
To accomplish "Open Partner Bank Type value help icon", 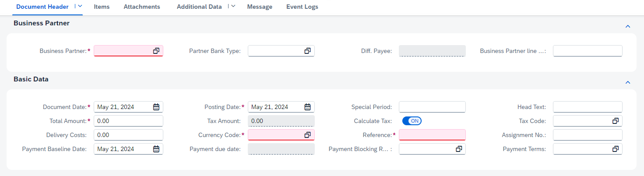I will (x=307, y=51).
